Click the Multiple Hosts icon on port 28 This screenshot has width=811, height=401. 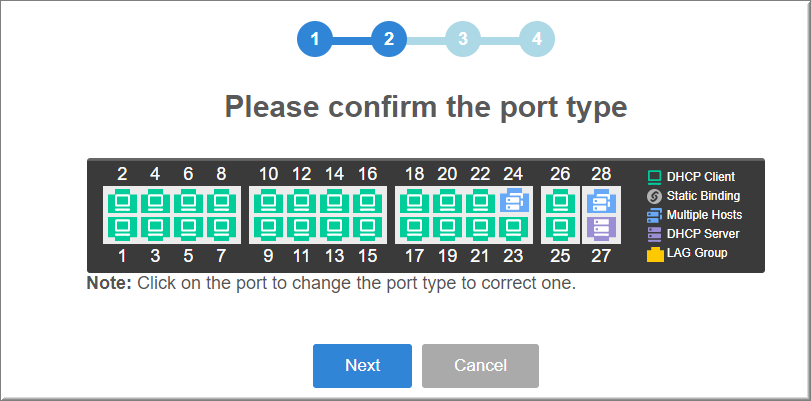pyautogui.click(x=601, y=201)
